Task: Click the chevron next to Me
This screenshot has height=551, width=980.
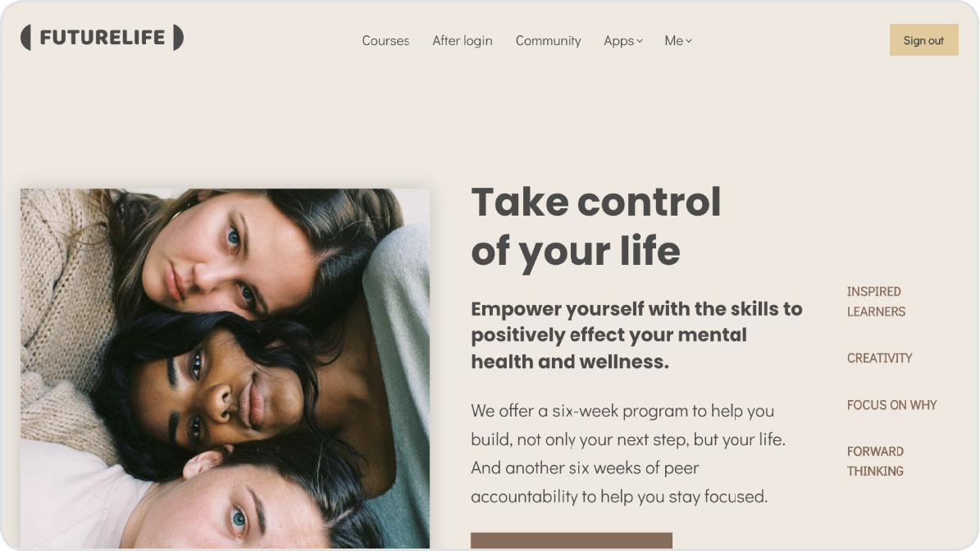Action: click(689, 41)
